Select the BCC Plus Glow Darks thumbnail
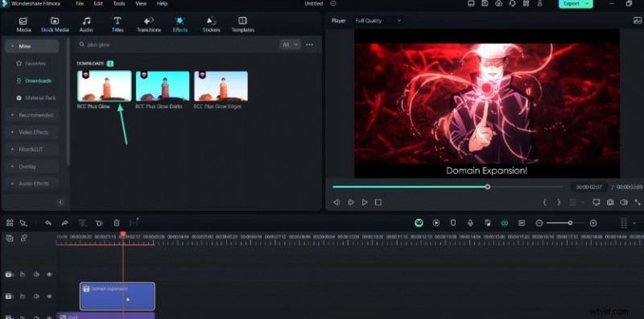This screenshot has height=319, width=644. pyautogui.click(x=163, y=86)
